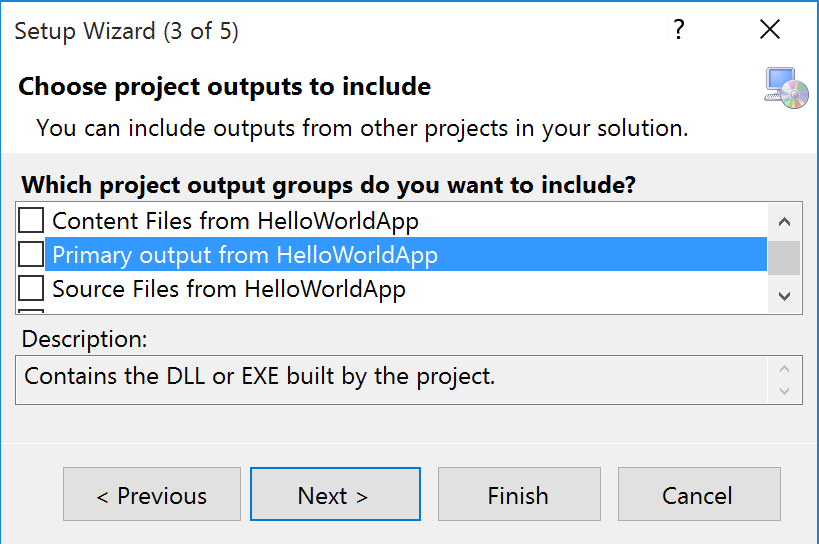Check Content Files from HelloWorldApp
The height and width of the screenshot is (544, 819).
coord(31,220)
